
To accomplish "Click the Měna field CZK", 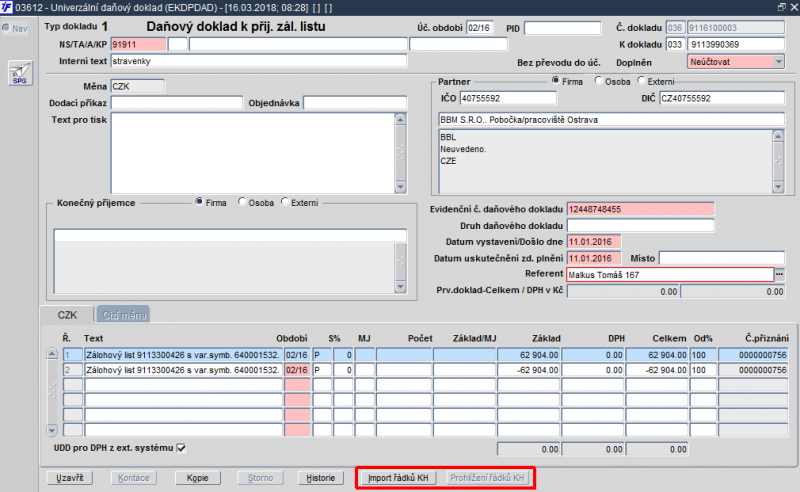I will point(138,86).
